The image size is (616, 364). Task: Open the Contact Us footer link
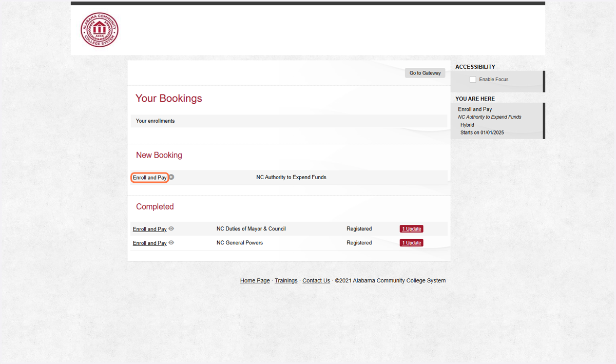[x=316, y=280]
